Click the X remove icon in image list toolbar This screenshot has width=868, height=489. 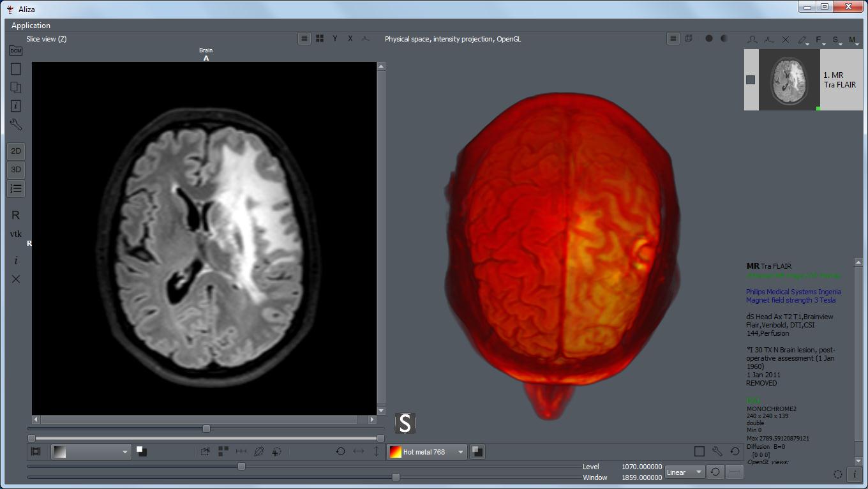pyautogui.click(x=786, y=40)
